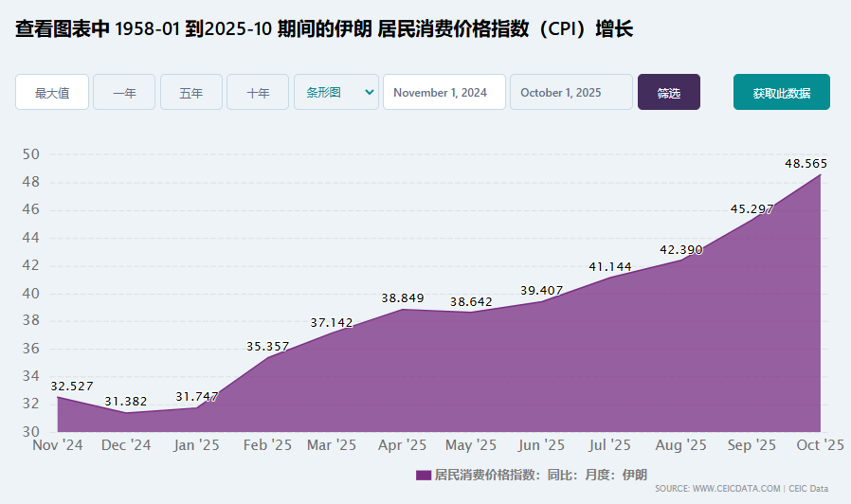Select the 五年 time range
The height and width of the screenshot is (504, 851).
(191, 93)
